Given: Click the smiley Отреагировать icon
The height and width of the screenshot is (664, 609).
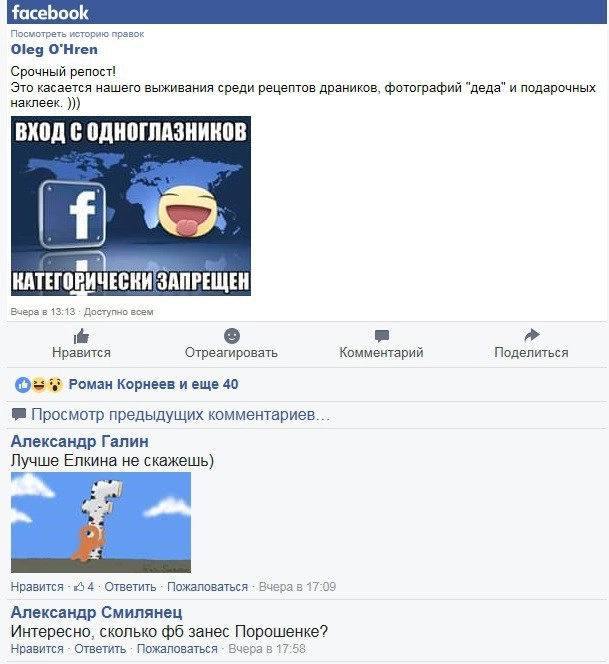Looking at the screenshot, I should tap(232, 336).
